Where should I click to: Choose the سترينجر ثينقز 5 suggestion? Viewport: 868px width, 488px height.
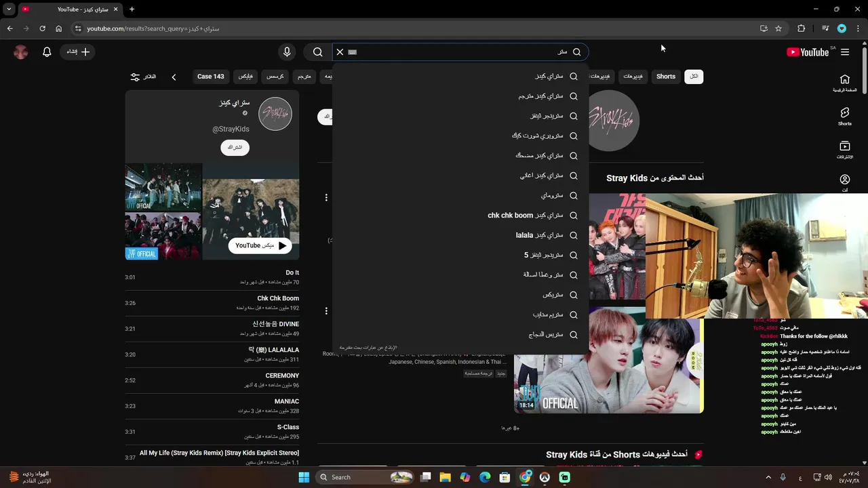tap(460, 255)
